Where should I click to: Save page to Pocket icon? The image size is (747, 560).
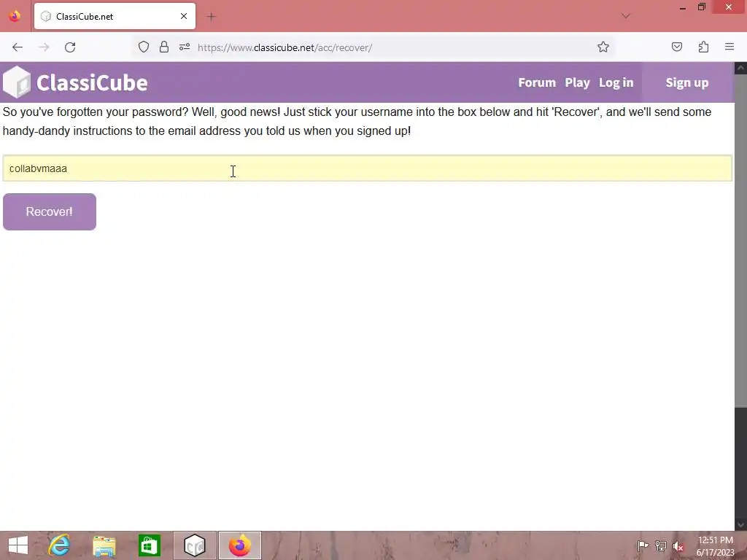tap(676, 47)
